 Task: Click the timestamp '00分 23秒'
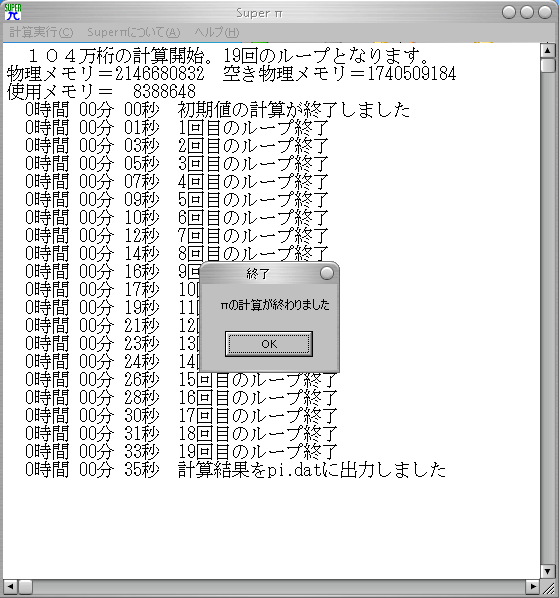point(119,344)
